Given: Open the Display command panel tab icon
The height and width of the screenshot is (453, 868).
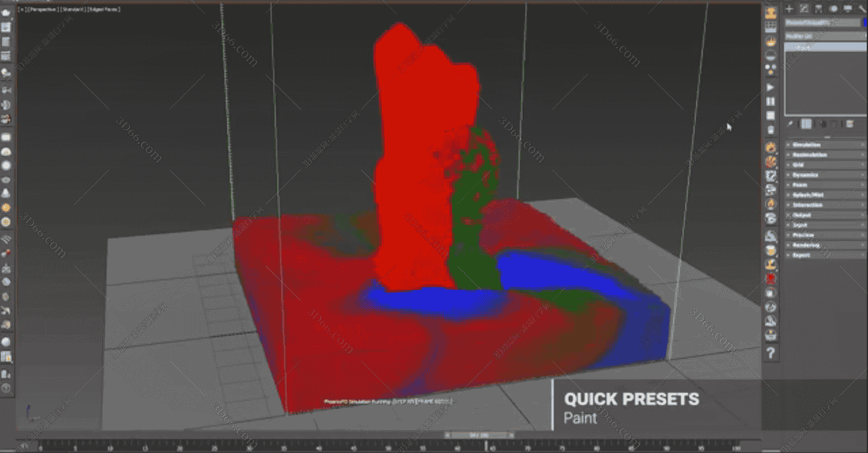Looking at the screenshot, I should coord(847,9).
